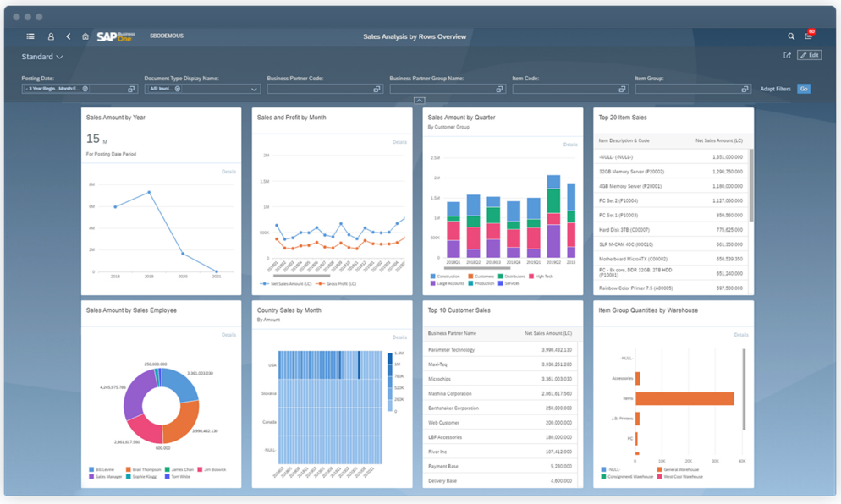Open notifications with the red badge
The width and height of the screenshot is (841, 504).
808,36
